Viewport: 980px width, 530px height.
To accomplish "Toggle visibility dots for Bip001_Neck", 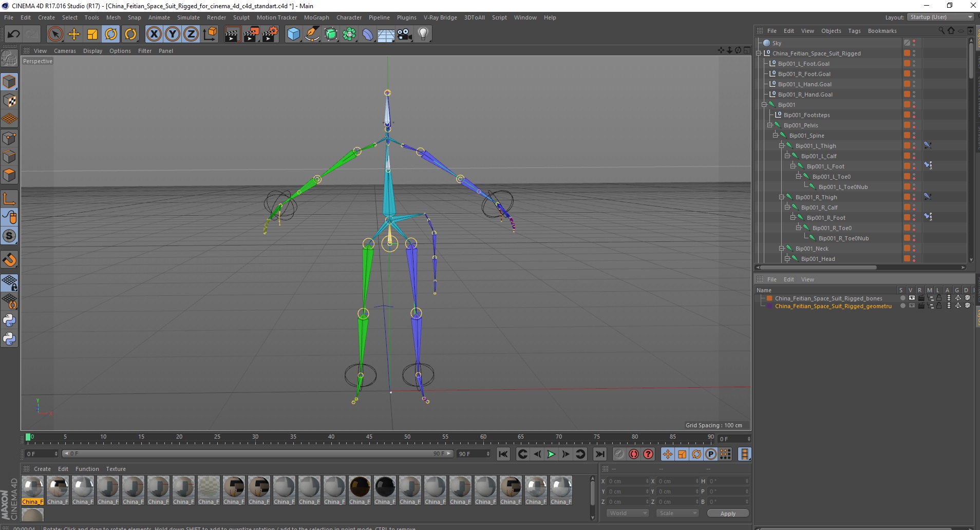I will (914, 249).
